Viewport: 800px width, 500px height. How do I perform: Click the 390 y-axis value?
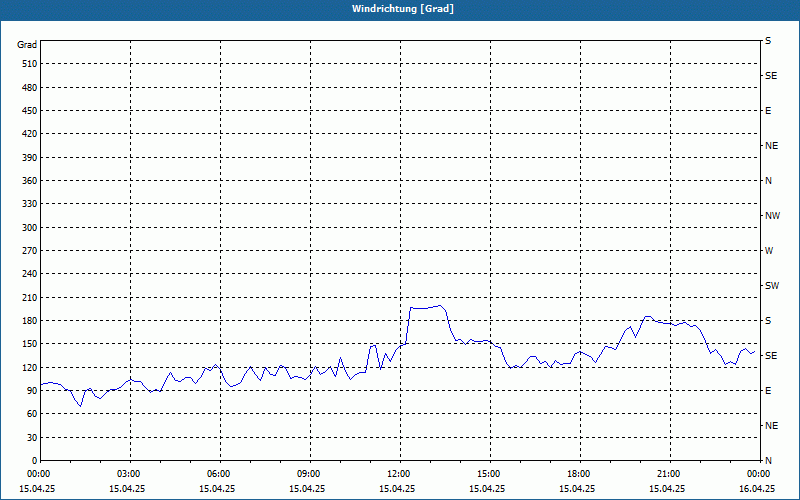(x=30, y=157)
